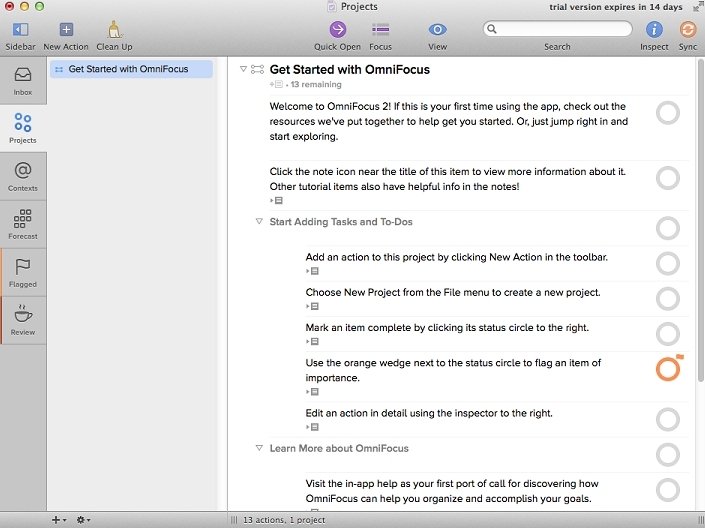Complete the 'Mark an item complete' item
The image size is (705, 528).
pyautogui.click(x=668, y=334)
